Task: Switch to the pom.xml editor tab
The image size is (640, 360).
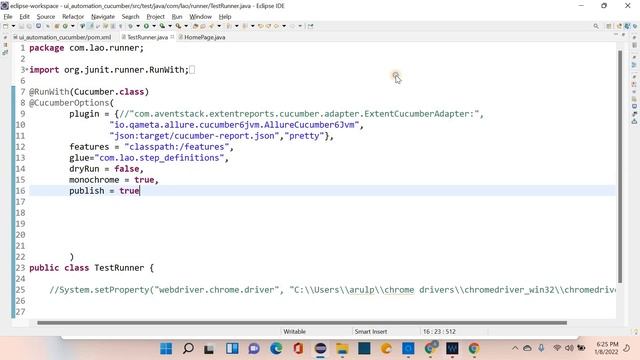Action: click(x=62, y=37)
